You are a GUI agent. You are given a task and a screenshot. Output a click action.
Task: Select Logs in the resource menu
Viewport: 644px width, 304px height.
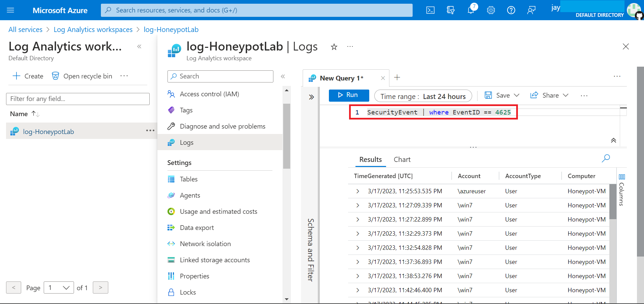click(x=220, y=142)
